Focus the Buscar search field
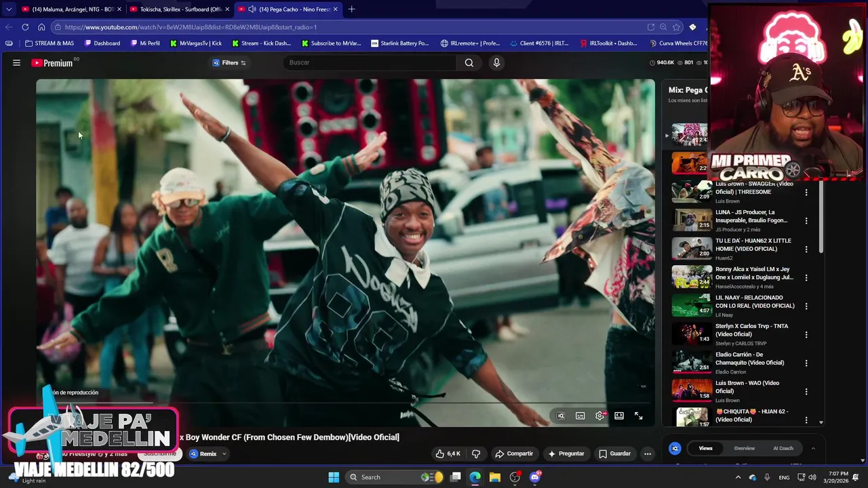Image resolution: width=868 pixels, height=488 pixels. pyautogui.click(x=370, y=63)
